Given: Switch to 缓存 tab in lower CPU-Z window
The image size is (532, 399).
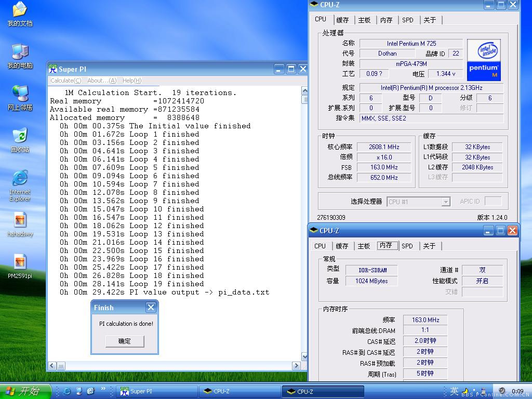Looking at the screenshot, I should pos(342,246).
